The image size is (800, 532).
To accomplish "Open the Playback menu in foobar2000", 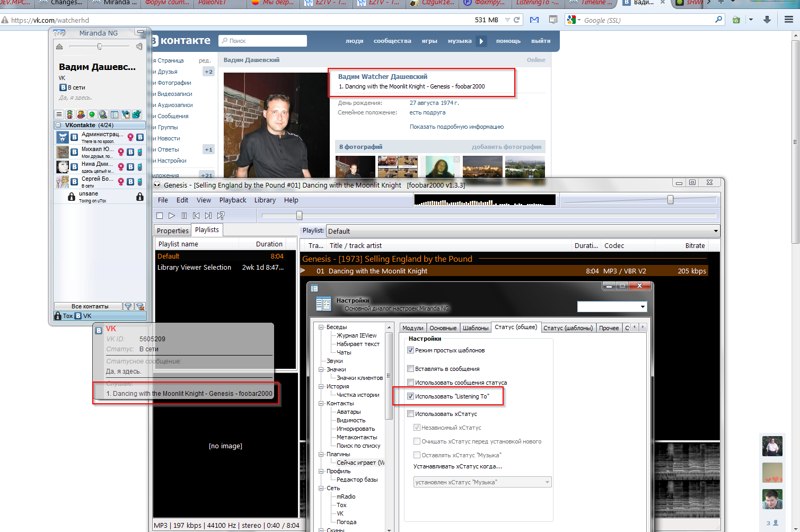I will [233, 200].
